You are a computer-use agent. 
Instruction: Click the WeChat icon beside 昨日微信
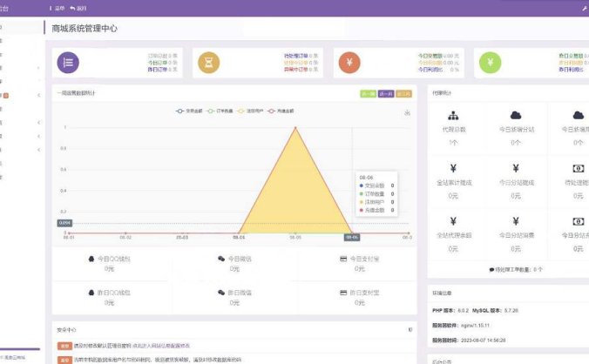point(221,293)
